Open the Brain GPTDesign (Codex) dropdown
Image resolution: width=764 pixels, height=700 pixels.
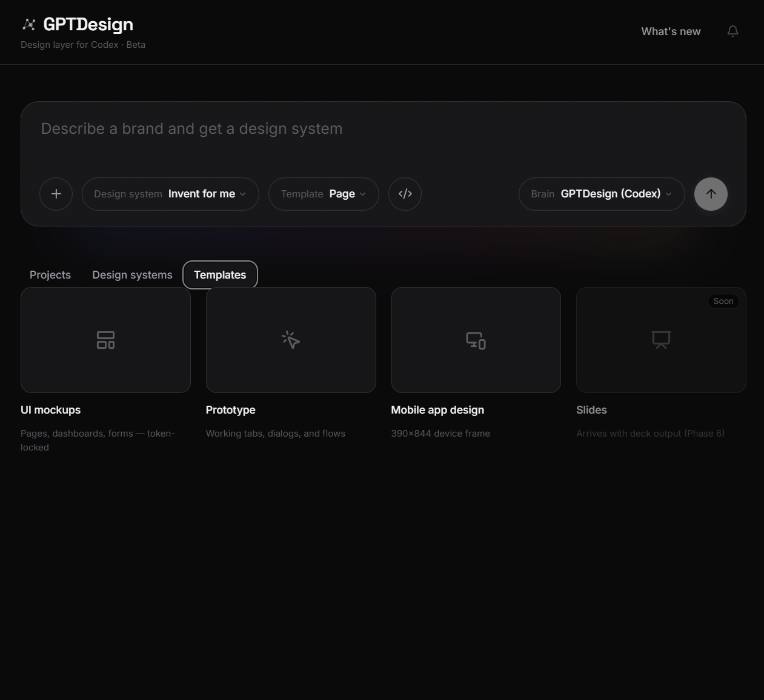(x=602, y=194)
